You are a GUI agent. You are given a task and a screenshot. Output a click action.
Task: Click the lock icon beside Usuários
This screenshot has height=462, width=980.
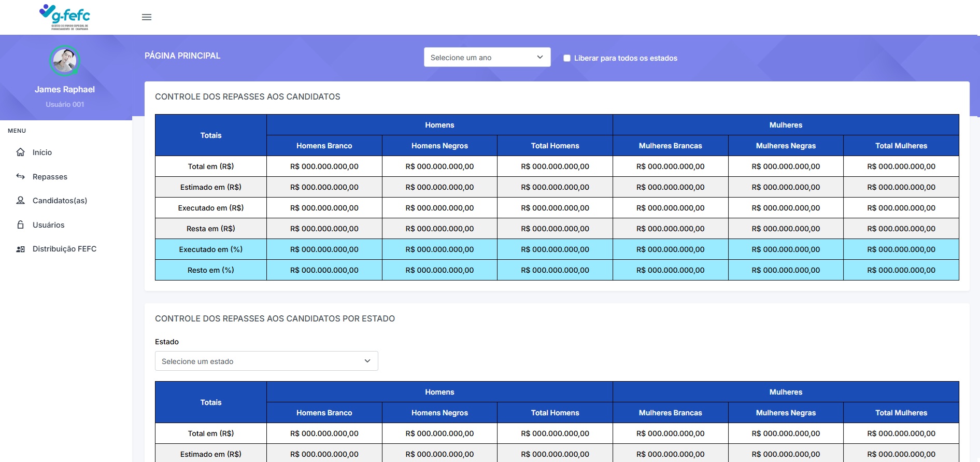pyautogui.click(x=21, y=225)
